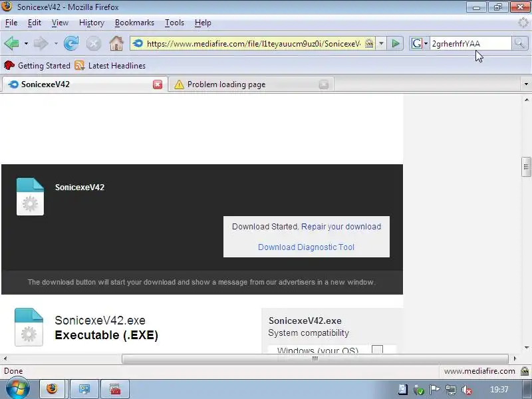Open the list all tabs dropdown
Viewport: 532px width, 399px height.
pos(526,84)
